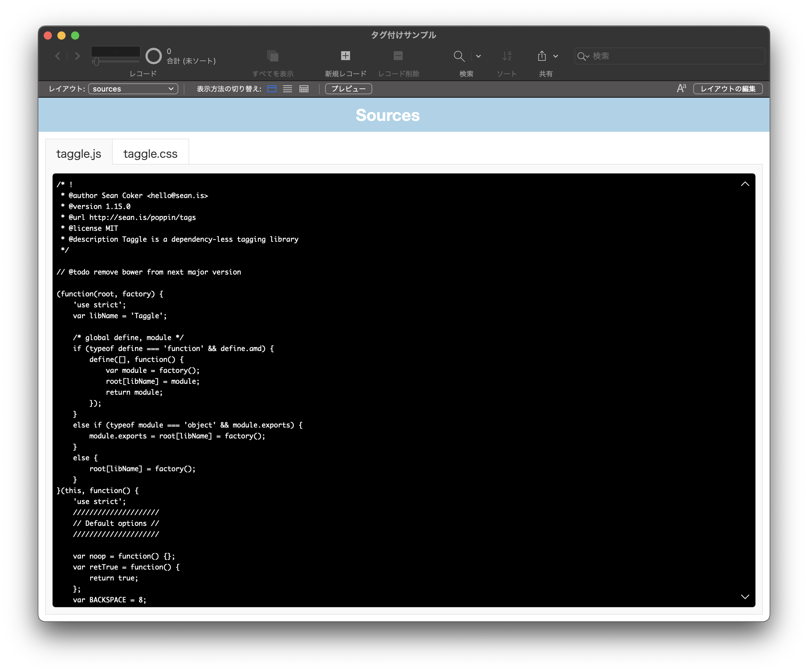Expand the code panel with bottom chevron
808x672 pixels.
(x=745, y=597)
